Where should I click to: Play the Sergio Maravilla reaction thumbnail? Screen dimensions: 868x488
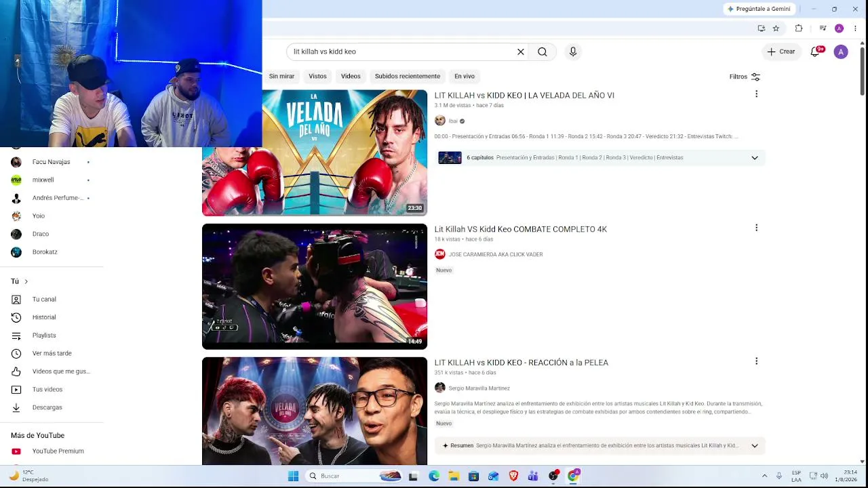coord(315,411)
